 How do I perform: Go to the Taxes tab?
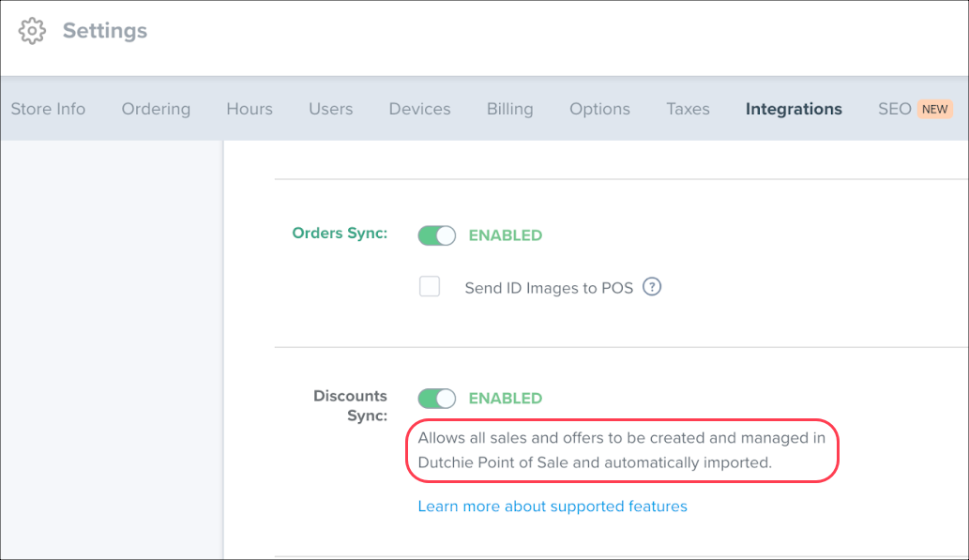pos(688,109)
